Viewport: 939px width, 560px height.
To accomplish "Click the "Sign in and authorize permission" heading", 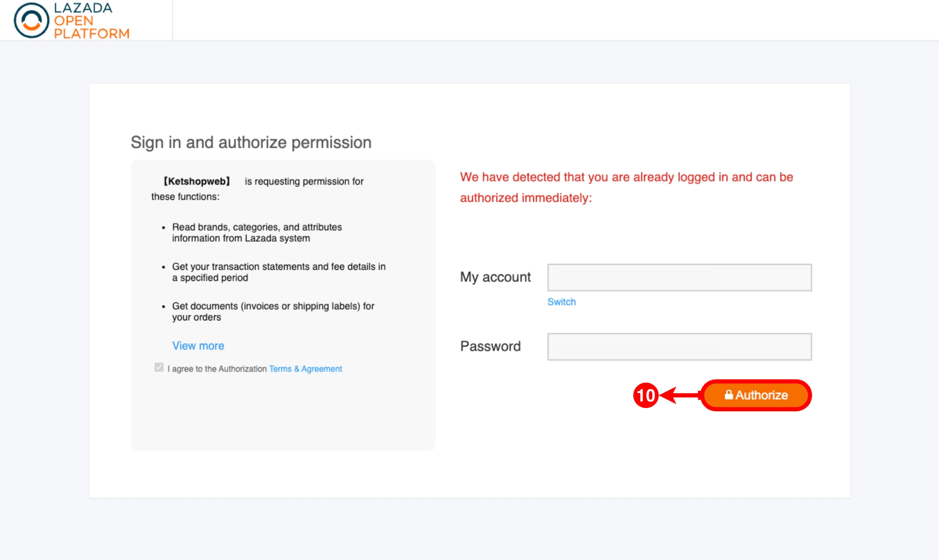I will (251, 142).
